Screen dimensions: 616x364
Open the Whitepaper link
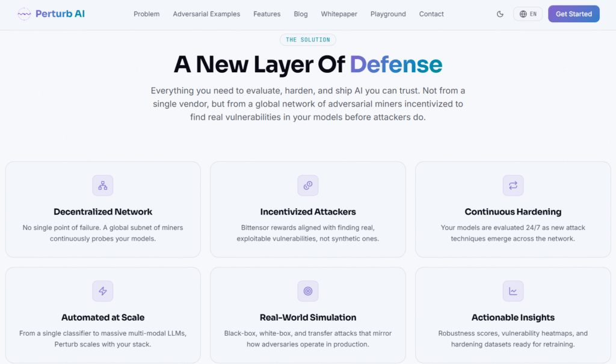[x=339, y=14]
